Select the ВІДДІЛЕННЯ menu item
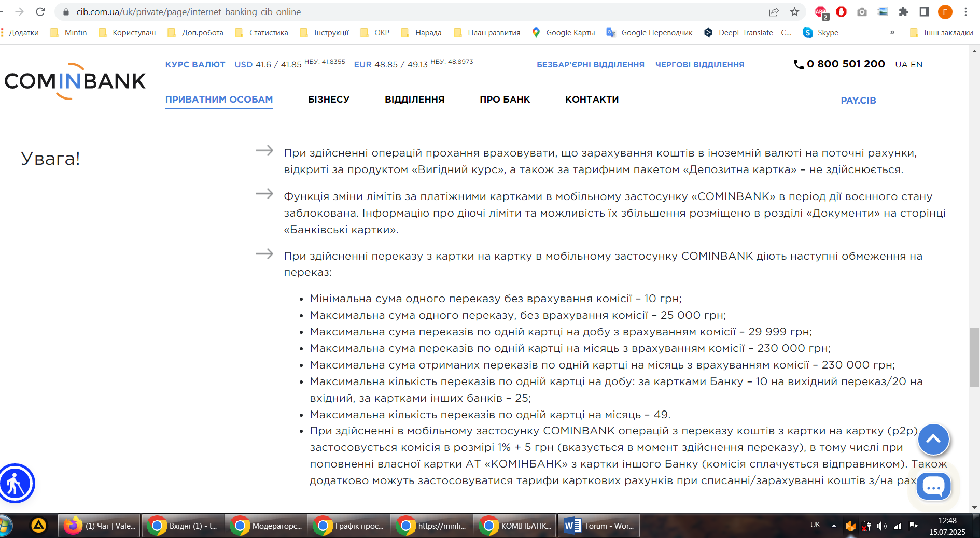This screenshot has width=980, height=538. [415, 100]
